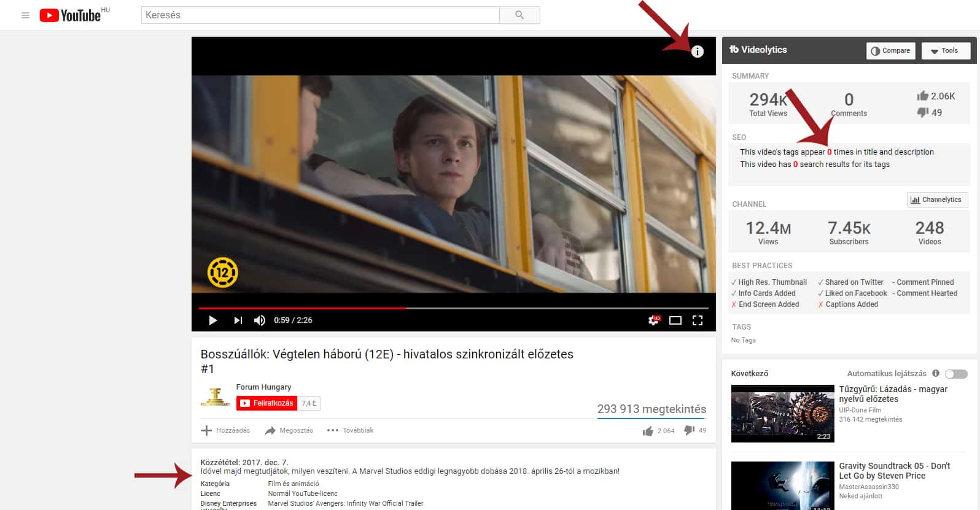
Task: Click the Captions Added practice
Action: click(x=848, y=304)
